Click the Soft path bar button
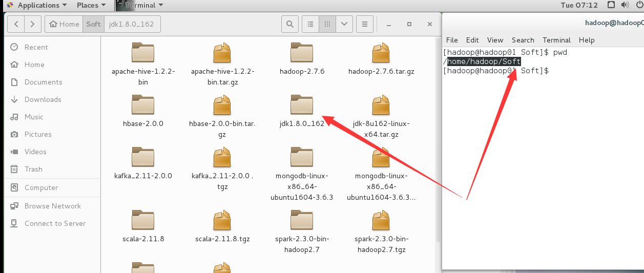This screenshot has height=273, width=644. click(x=93, y=24)
